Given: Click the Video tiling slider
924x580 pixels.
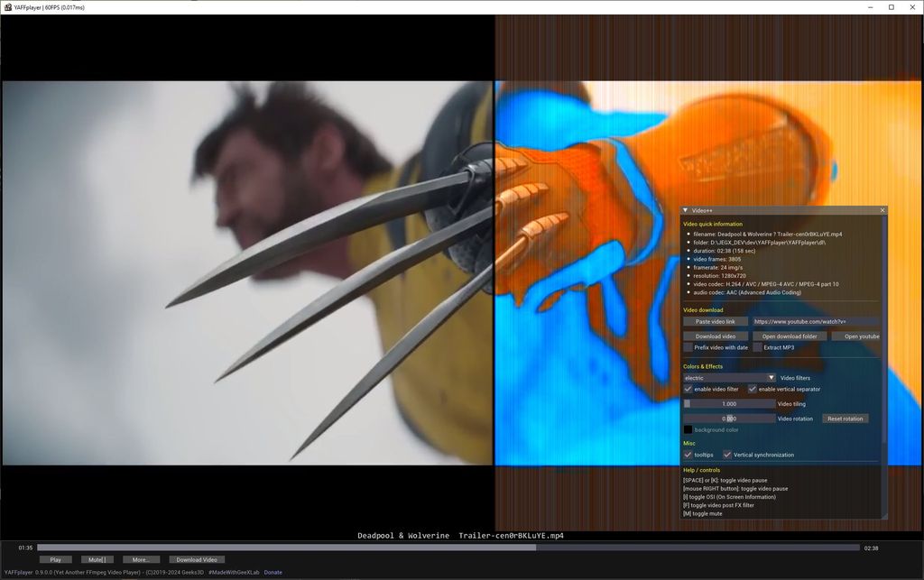Looking at the screenshot, I should click(729, 404).
